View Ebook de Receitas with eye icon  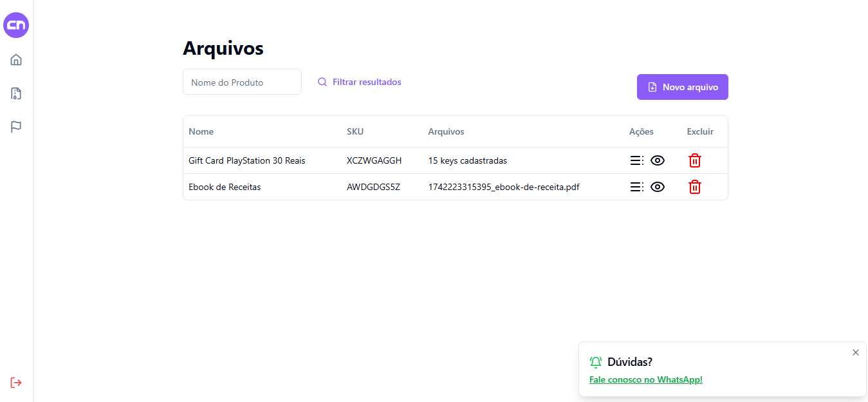[657, 187]
